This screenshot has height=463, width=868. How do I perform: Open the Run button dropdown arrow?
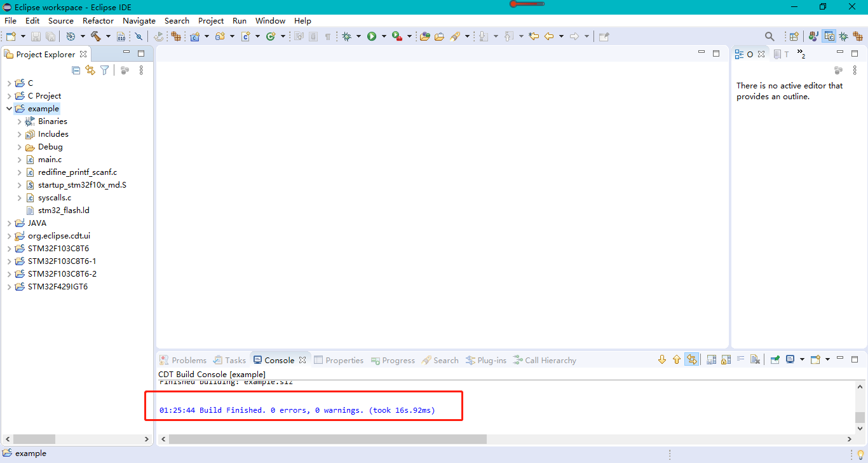click(x=384, y=36)
